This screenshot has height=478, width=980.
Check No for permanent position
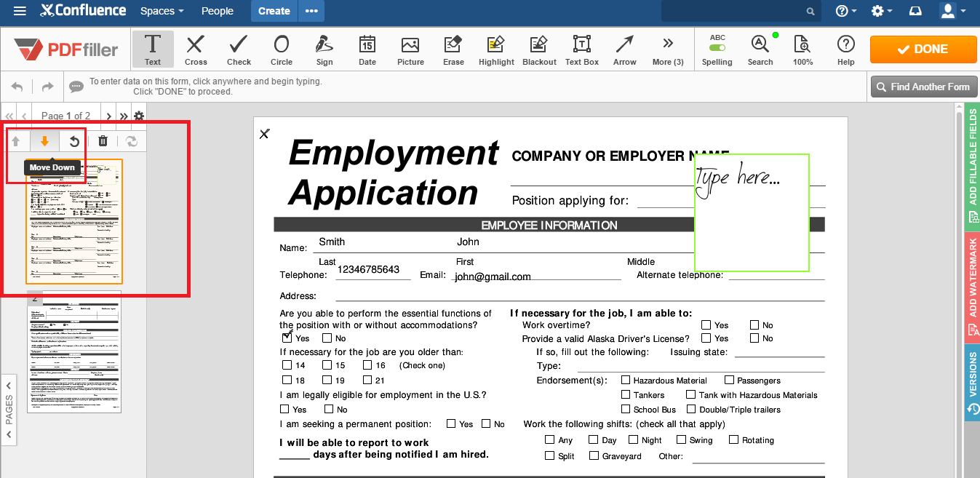click(x=485, y=423)
